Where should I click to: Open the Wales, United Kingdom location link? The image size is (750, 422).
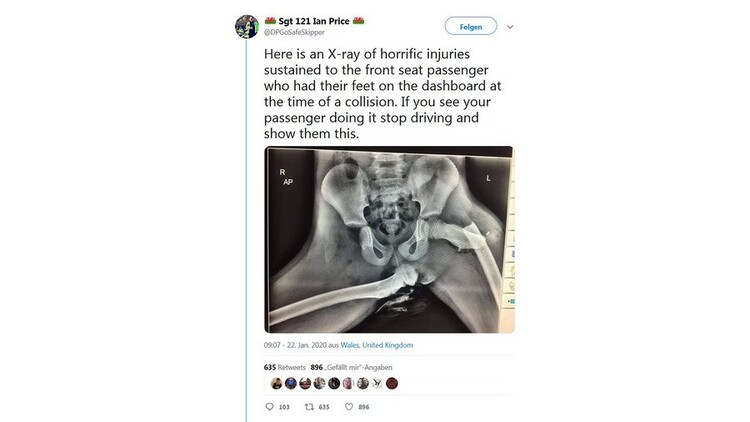376,345
